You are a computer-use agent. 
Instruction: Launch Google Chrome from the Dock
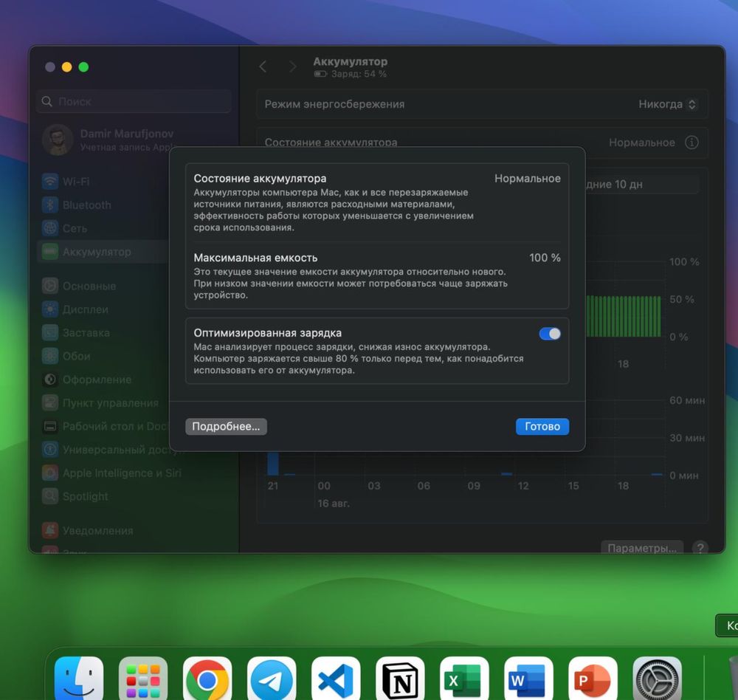pyautogui.click(x=207, y=678)
